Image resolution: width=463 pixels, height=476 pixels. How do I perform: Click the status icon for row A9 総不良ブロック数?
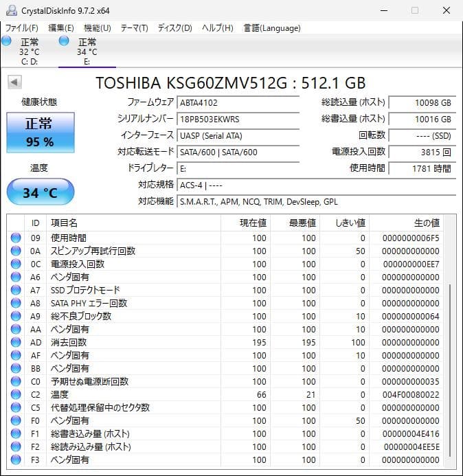16,316
